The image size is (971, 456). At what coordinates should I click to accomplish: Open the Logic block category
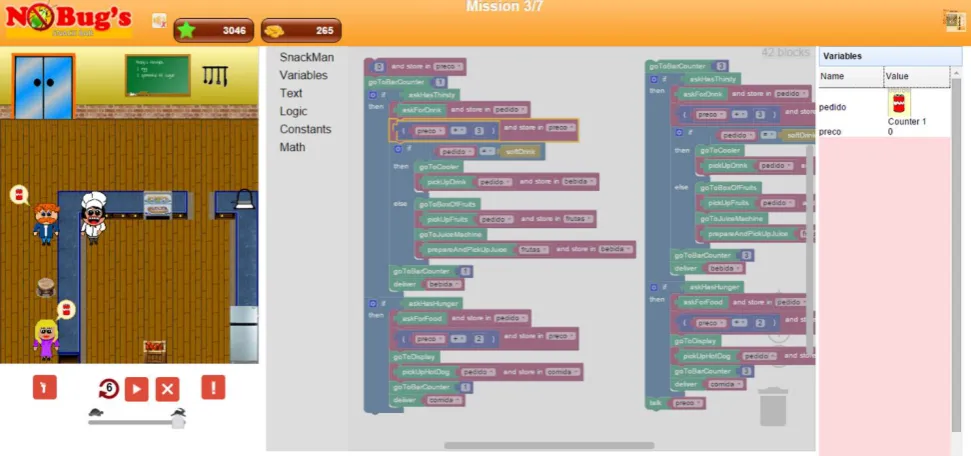point(294,111)
